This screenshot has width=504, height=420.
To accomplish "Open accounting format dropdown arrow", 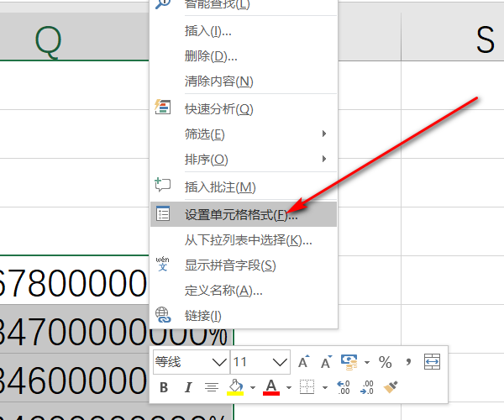I will [367, 363].
